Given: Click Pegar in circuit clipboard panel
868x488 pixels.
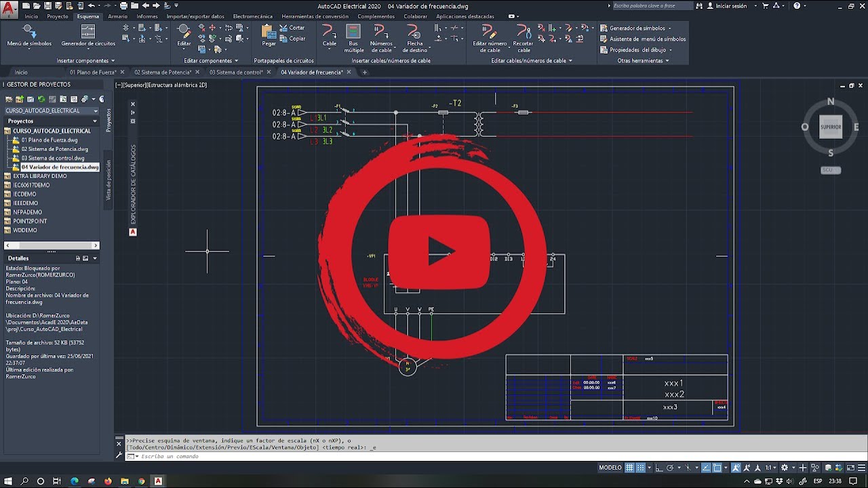Looking at the screenshot, I should click(x=269, y=35).
